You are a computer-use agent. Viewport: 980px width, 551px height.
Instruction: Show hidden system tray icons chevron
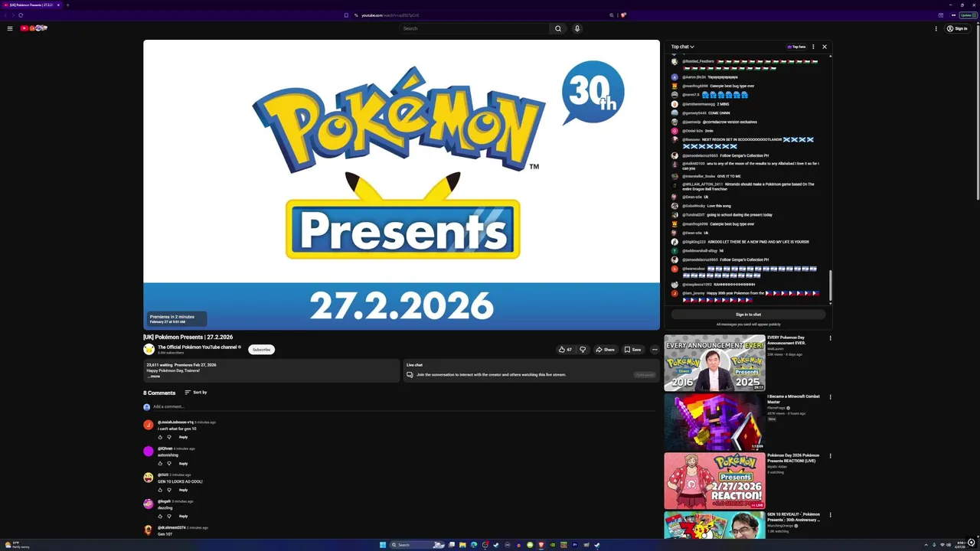click(x=926, y=545)
